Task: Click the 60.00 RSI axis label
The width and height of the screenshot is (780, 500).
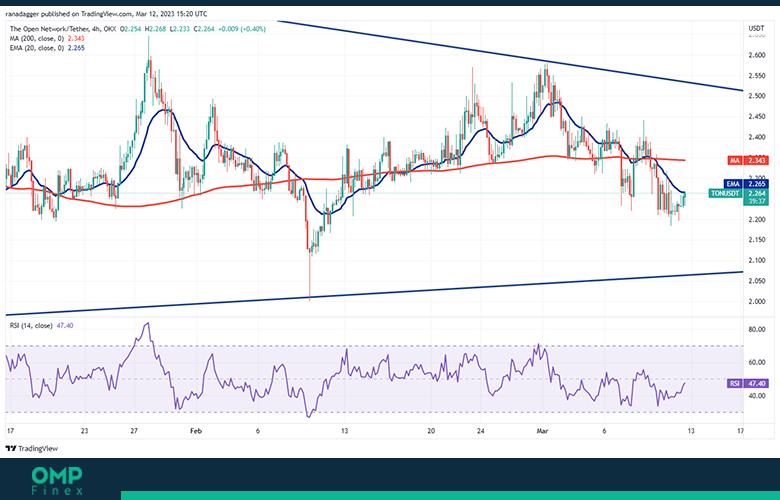Action: (757, 362)
